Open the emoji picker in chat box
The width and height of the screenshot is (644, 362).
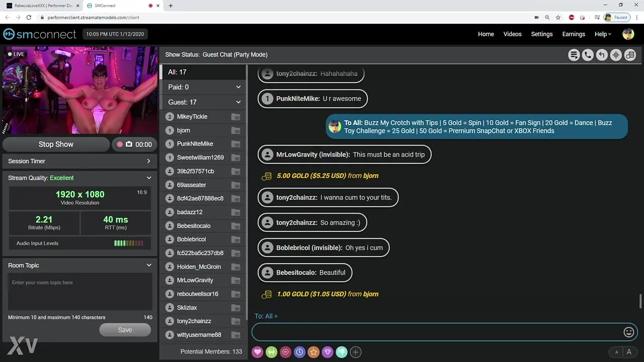pyautogui.click(x=628, y=332)
